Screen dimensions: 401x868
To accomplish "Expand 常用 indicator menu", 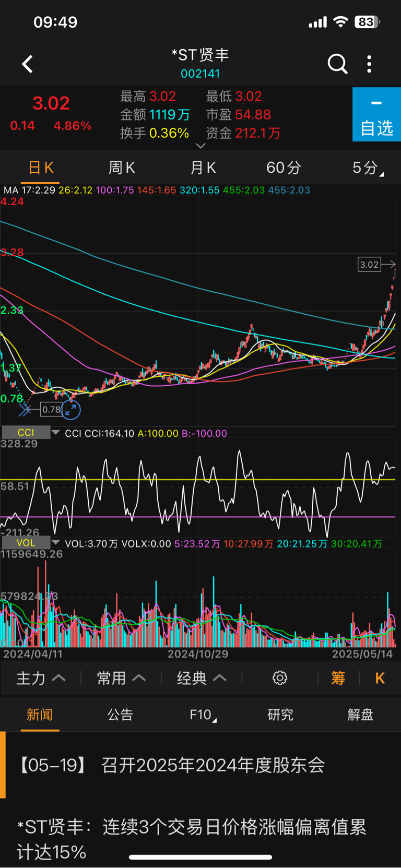I will tap(121, 678).
